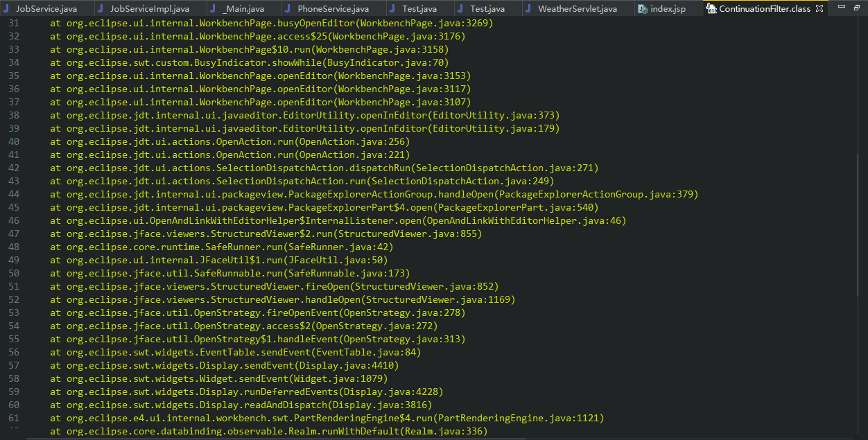Click the Realm.runWithDefault line
868x440 pixels.
[269, 431]
